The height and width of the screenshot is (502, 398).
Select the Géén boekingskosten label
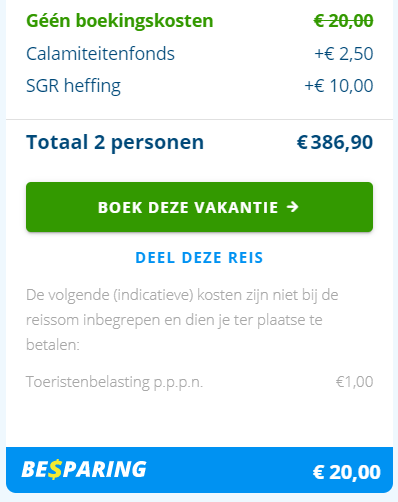coord(120,21)
